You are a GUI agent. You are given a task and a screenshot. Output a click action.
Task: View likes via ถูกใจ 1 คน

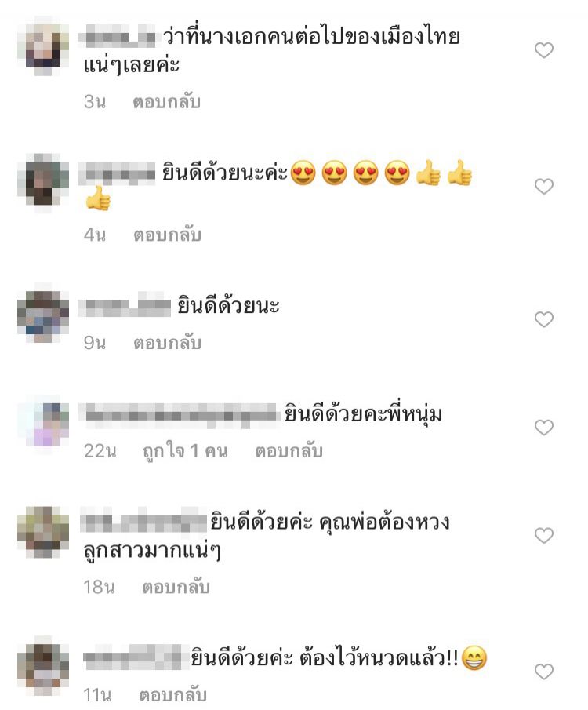185,451
